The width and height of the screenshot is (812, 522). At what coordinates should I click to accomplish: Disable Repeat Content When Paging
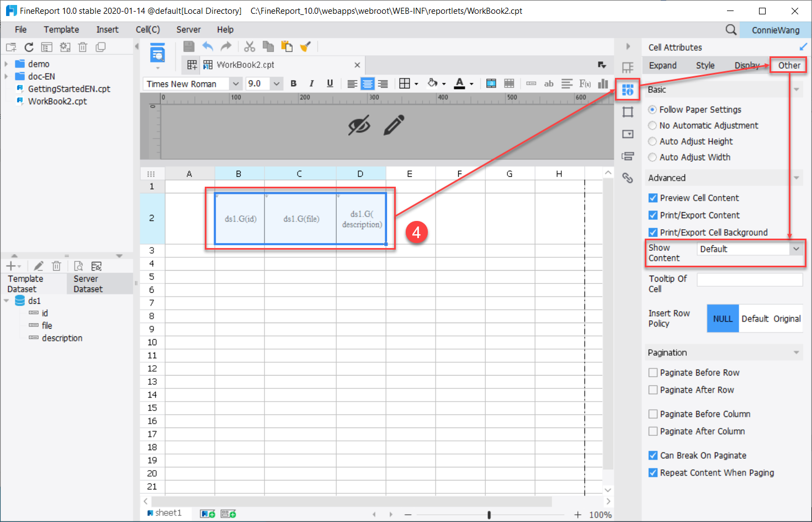(x=653, y=472)
